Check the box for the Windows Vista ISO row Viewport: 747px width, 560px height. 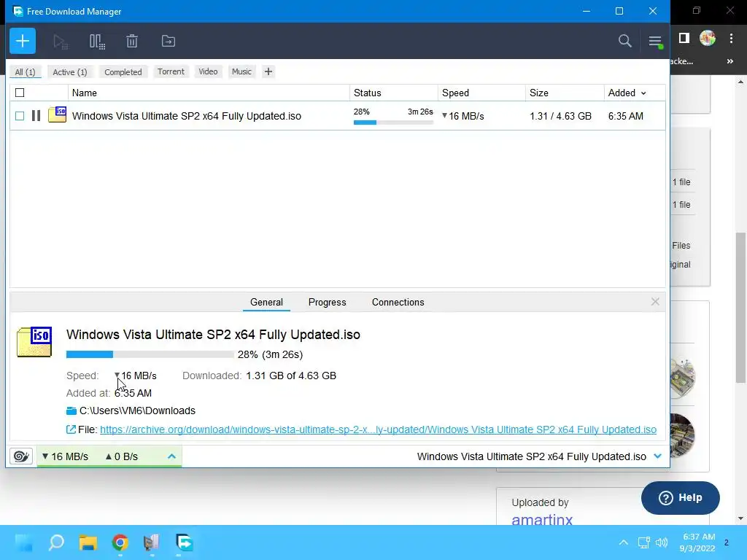pyautogui.click(x=20, y=116)
